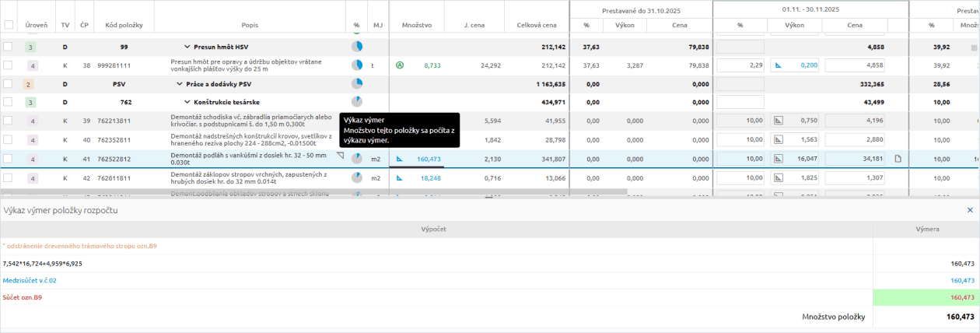The height and width of the screenshot is (333, 980).
Task: Click the progress pie icon in row 762811811
Action: [x=357, y=178]
